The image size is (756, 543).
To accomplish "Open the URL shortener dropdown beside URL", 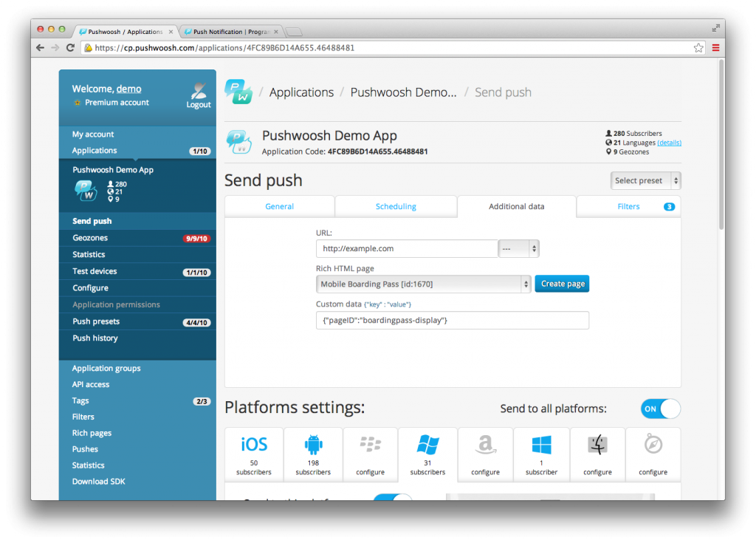I will click(519, 248).
